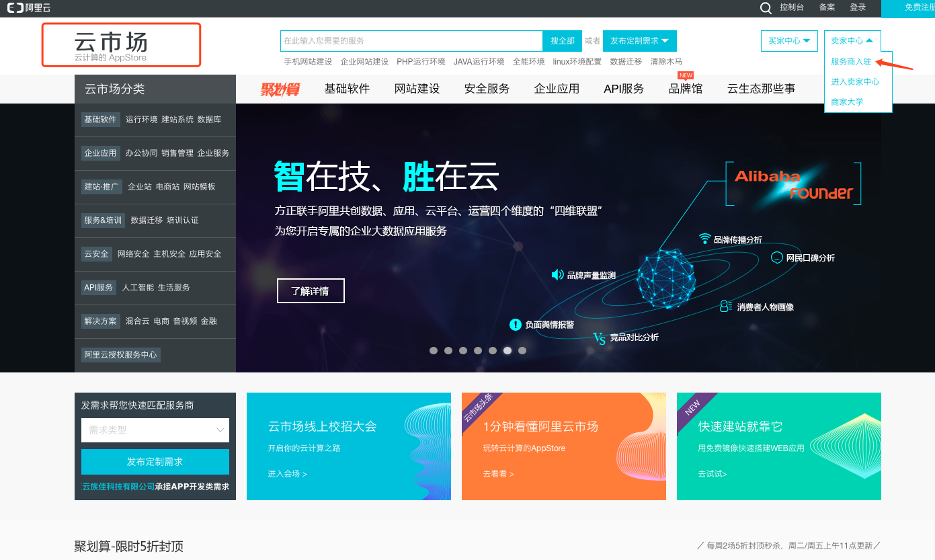This screenshot has height=560, width=935.
Task: Select the last carousel indicator dot
Action: (522, 350)
